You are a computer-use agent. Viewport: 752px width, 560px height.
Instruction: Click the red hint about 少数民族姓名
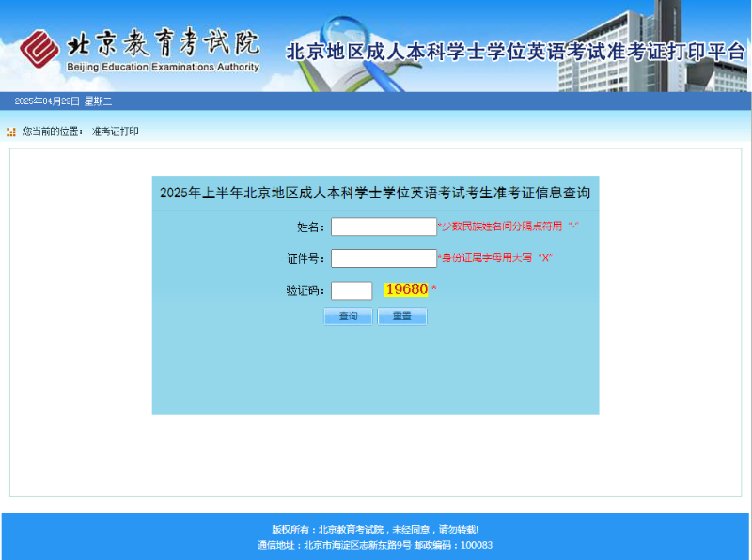coord(509,226)
